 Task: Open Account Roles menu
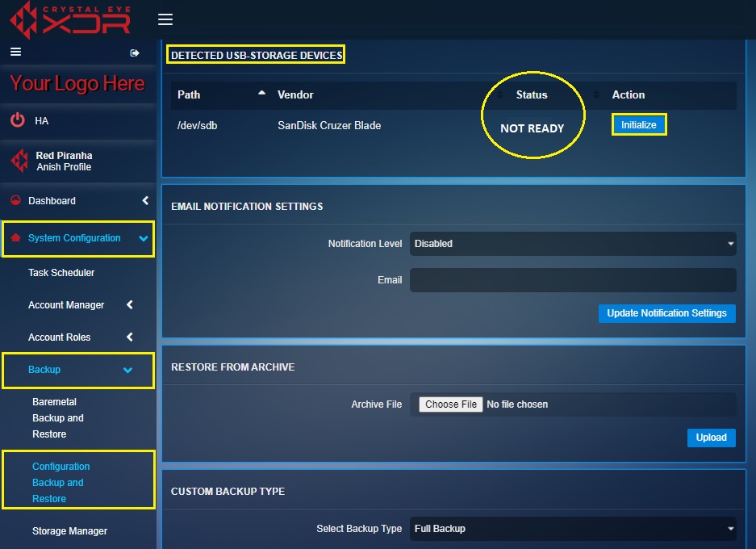60,337
